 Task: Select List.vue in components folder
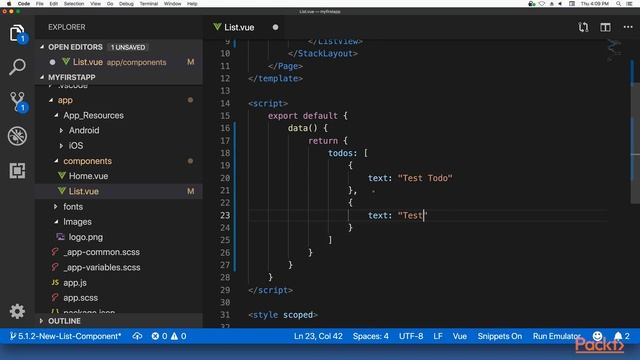(119, 191)
